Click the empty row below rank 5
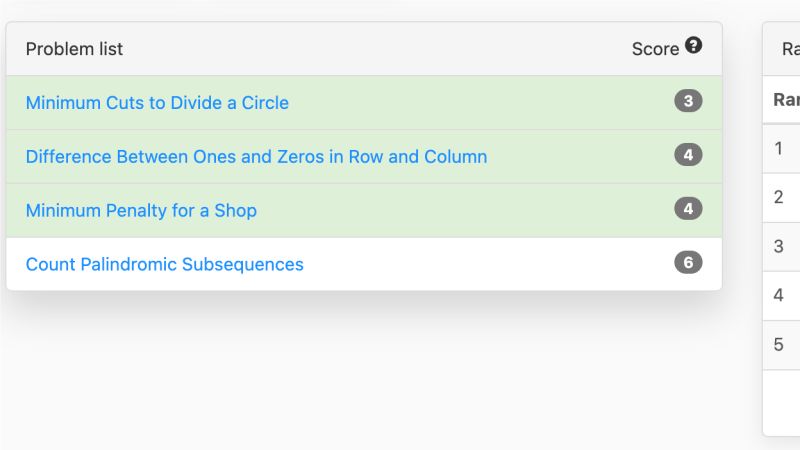Viewport: 800px width, 450px height. pos(782,403)
